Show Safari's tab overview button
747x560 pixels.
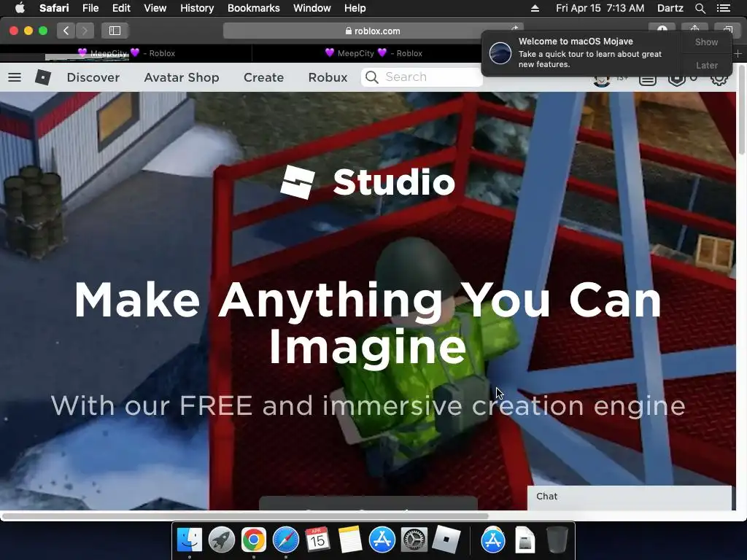(x=728, y=28)
